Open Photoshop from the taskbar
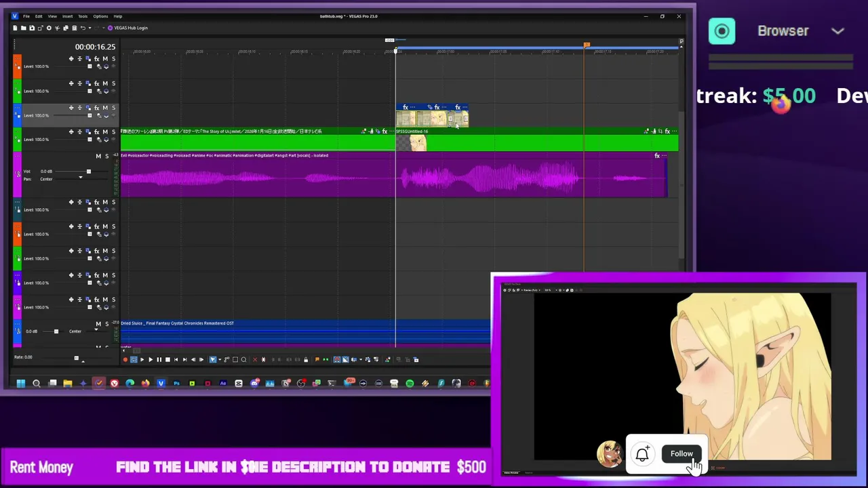This screenshot has width=868, height=488. [x=176, y=384]
